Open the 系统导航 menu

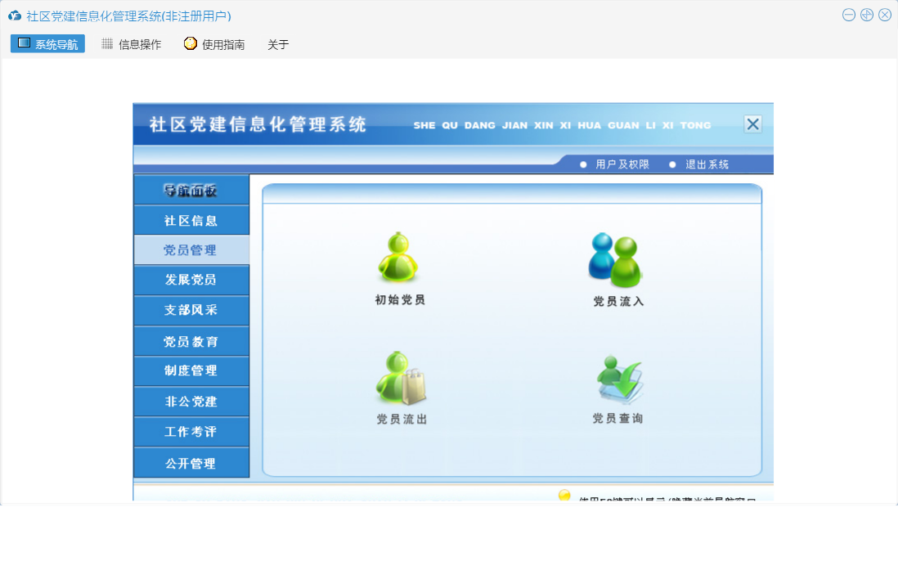(x=47, y=44)
